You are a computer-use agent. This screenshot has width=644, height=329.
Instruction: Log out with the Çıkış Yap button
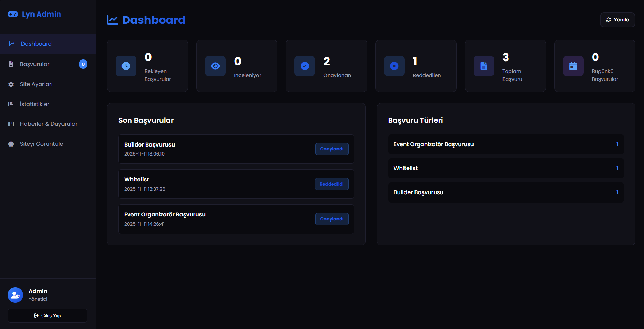coord(47,316)
